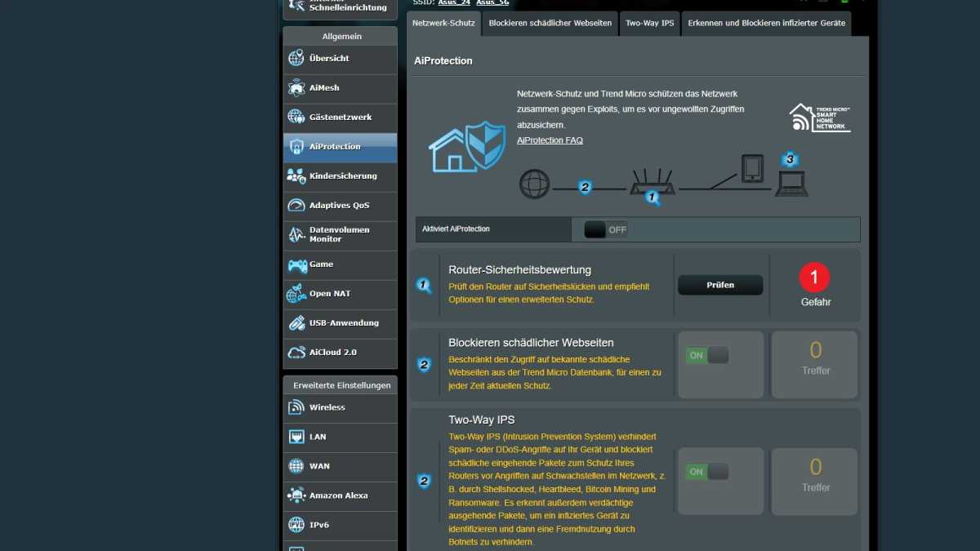The width and height of the screenshot is (980, 551).
Task: Click the internet globe in network diagram
Action: point(535,184)
